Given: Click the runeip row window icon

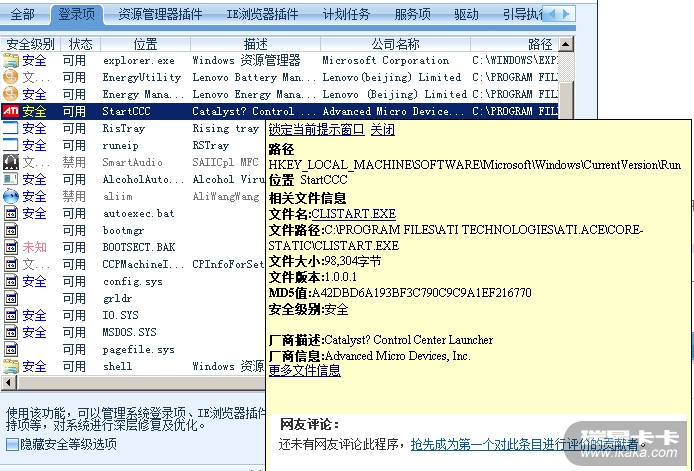Looking at the screenshot, I should coord(11,145).
